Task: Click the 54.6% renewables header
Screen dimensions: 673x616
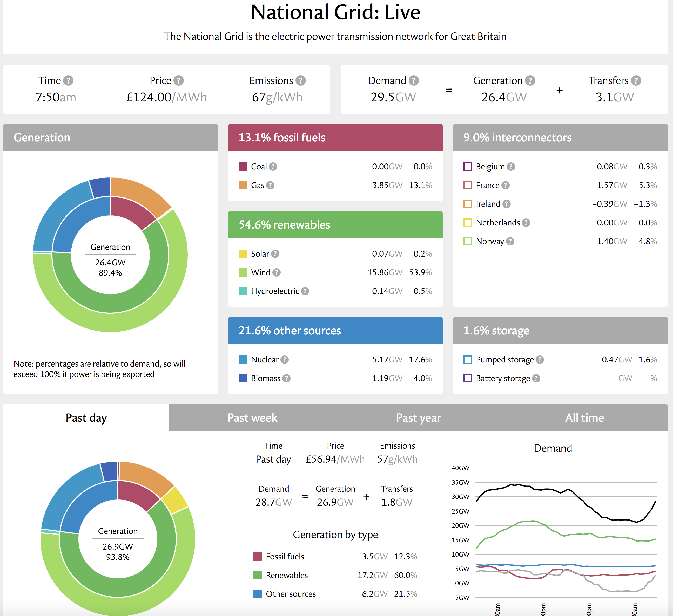Action: tap(335, 224)
